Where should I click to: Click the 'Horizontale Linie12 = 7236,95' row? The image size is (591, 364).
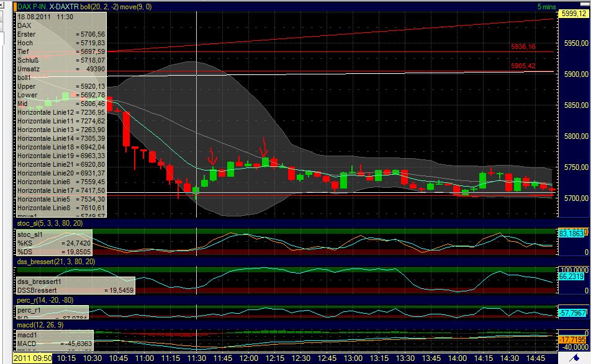coord(61,112)
